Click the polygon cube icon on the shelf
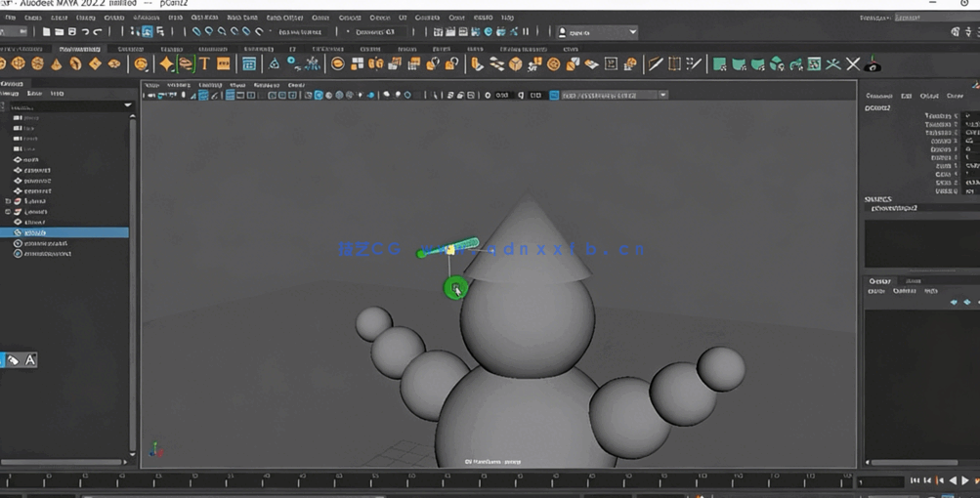Screen dimensions: 980x498 (19, 63)
